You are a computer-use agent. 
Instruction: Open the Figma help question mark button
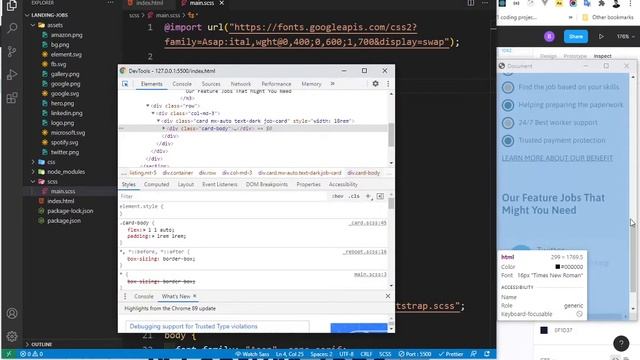click(621, 343)
